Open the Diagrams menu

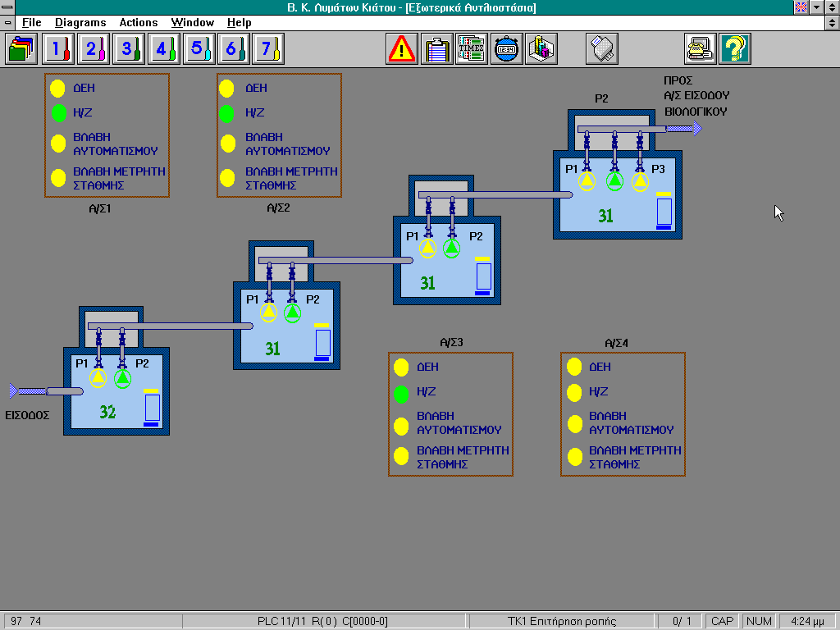80,23
